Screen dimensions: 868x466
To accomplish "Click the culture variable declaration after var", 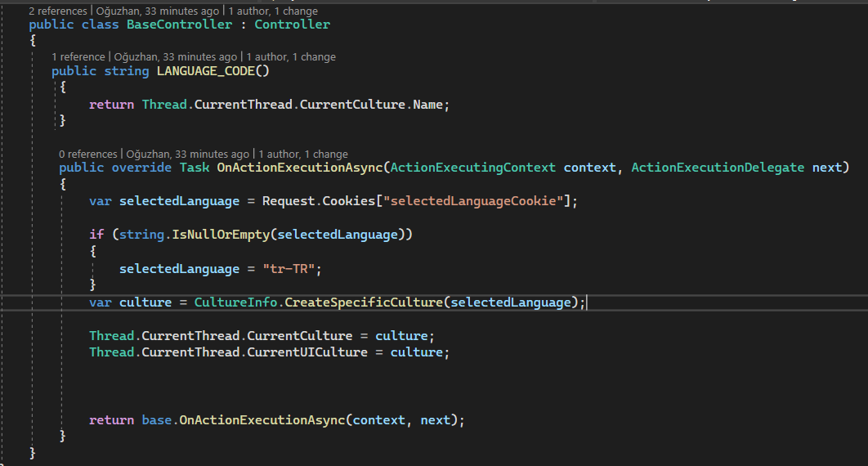I will [145, 302].
